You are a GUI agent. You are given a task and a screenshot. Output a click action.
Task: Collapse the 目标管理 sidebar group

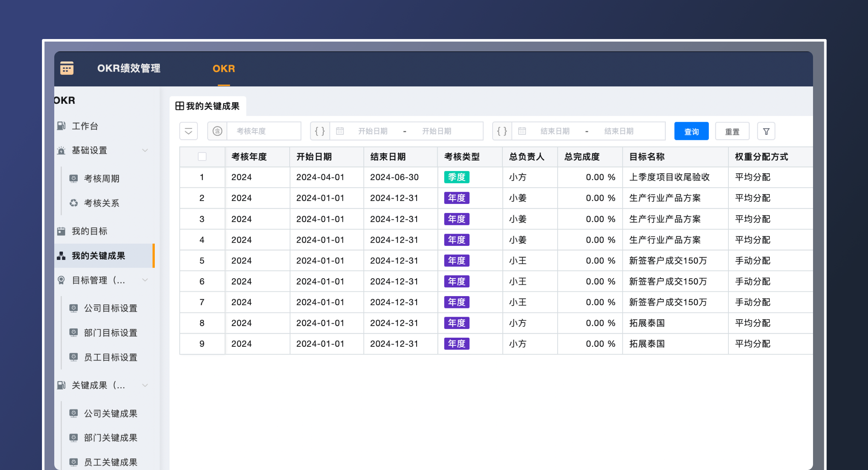click(x=145, y=280)
